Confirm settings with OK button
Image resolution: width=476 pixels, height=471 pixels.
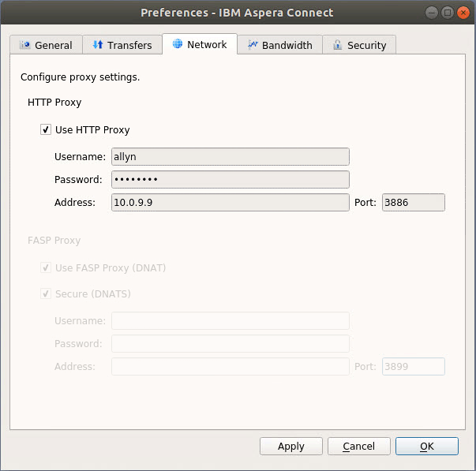pos(426,447)
